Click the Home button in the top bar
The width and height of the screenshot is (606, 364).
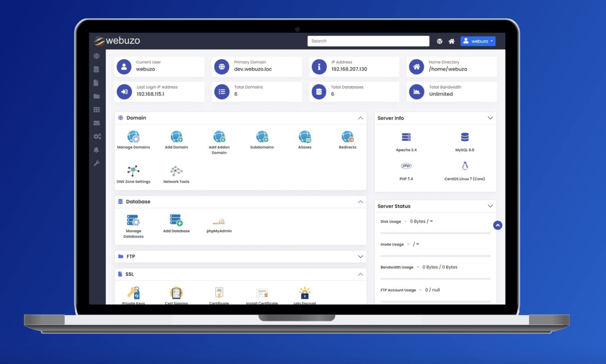[x=451, y=41]
